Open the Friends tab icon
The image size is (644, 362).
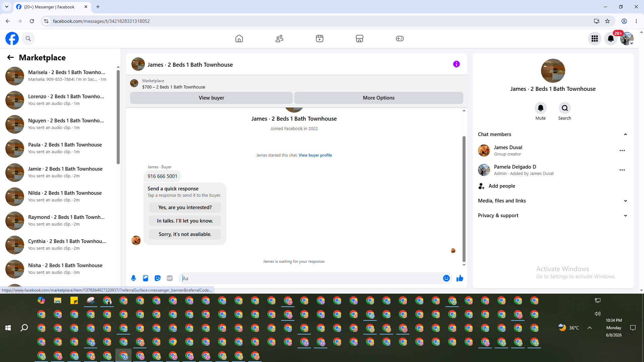click(279, 39)
